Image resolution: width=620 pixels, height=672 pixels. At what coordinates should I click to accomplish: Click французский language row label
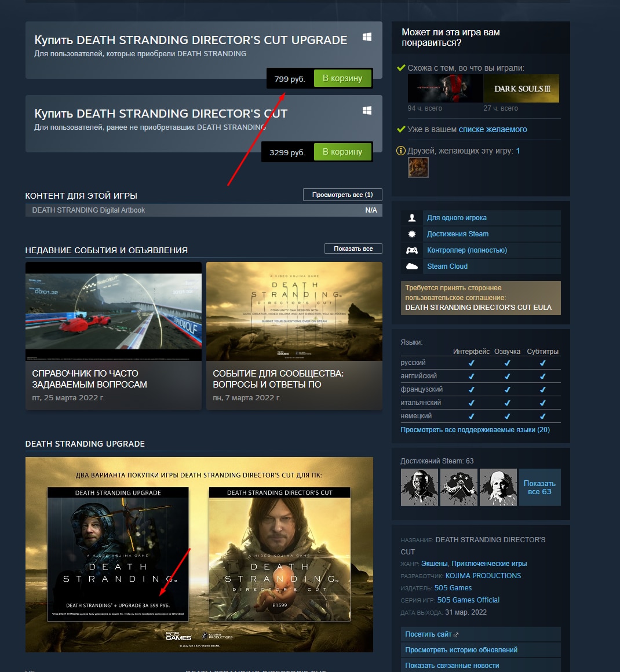coord(421,389)
